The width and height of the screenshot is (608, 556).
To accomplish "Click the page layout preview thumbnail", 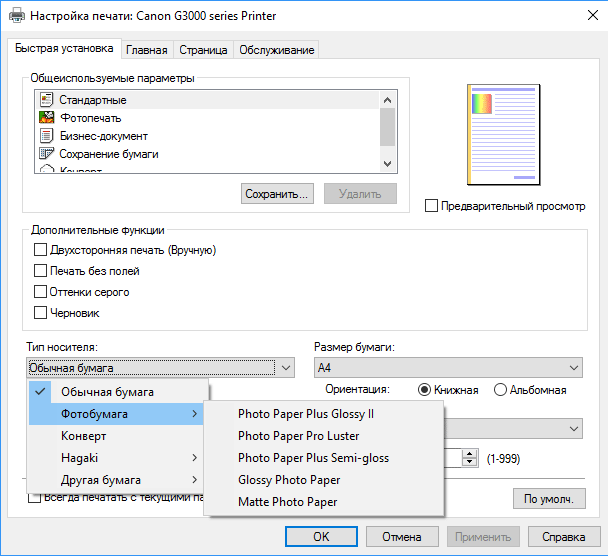I will pyautogui.click(x=504, y=135).
